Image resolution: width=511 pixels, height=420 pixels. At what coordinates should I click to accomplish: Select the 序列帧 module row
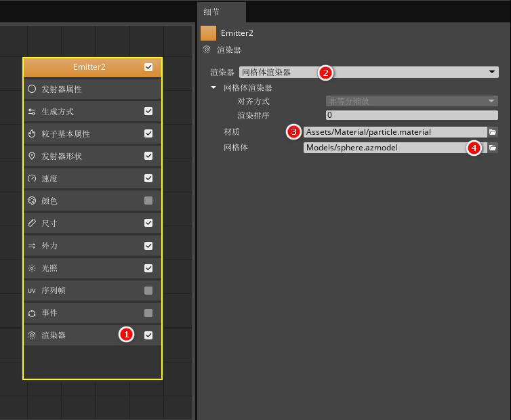click(x=93, y=291)
